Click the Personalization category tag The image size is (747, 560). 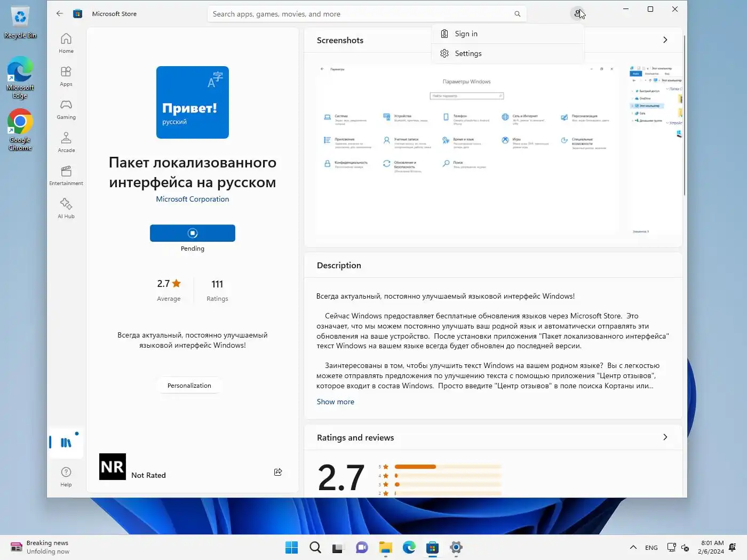click(x=189, y=386)
